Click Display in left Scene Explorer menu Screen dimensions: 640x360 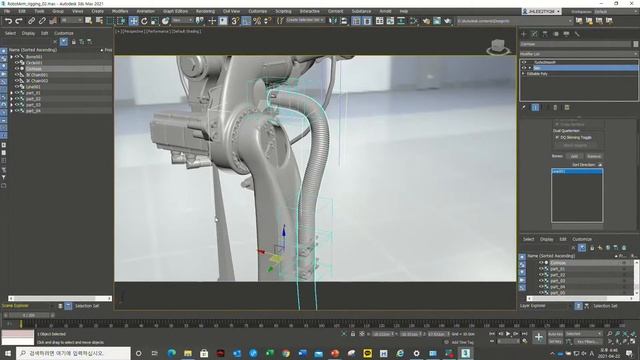click(x=28, y=33)
